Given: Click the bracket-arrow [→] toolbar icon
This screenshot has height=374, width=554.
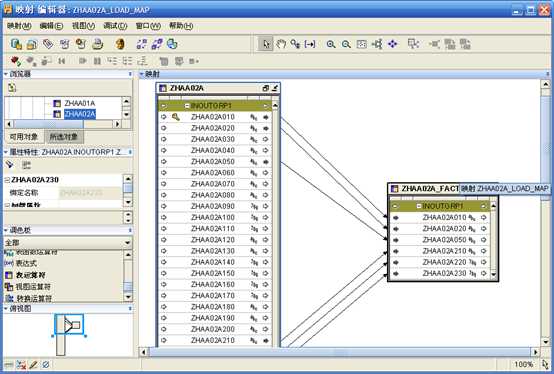Looking at the screenshot, I should (310, 44).
